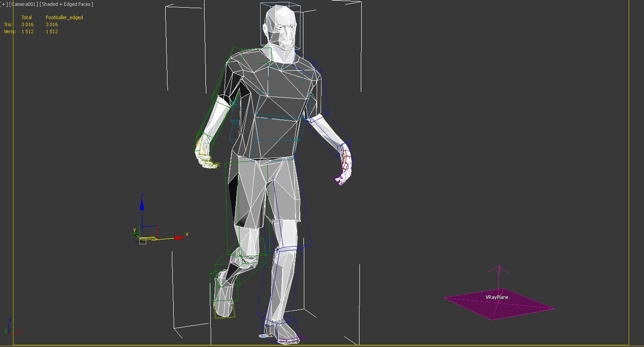This screenshot has width=644, height=347.
Task: Click the Footballer_edged statistics label
Action: pyautogui.click(x=64, y=17)
